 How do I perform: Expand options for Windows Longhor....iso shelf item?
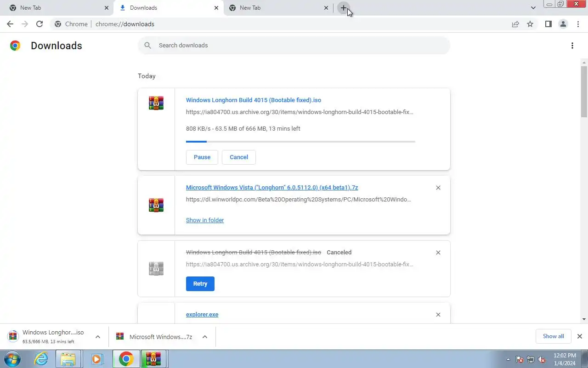click(98, 337)
